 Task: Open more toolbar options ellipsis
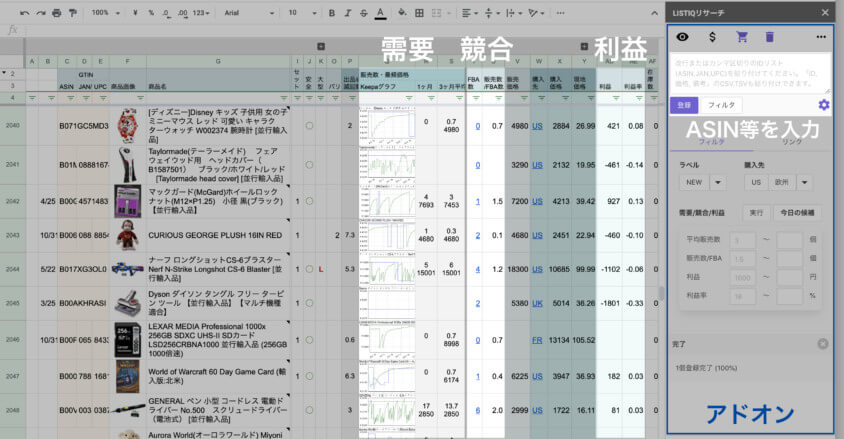point(560,13)
